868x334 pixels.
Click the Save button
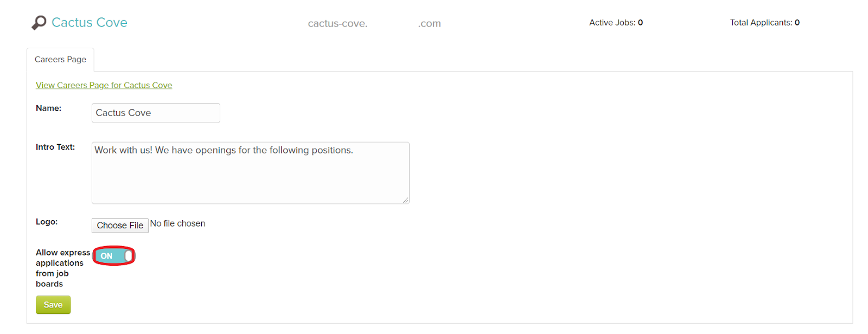click(53, 304)
